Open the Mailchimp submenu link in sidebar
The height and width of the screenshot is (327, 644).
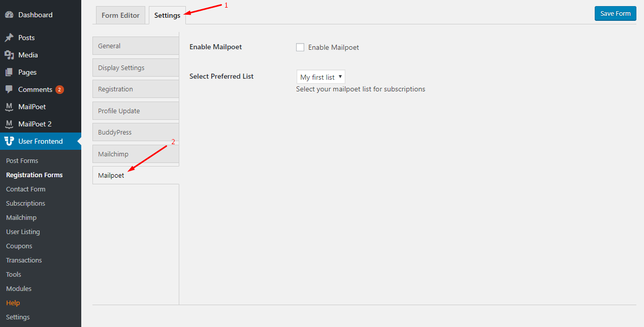tap(21, 217)
